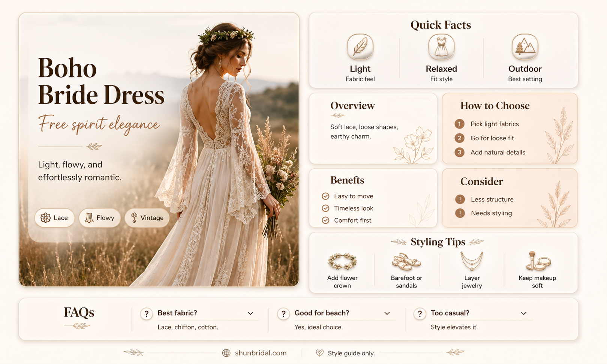Viewport: 607px width, 364px height.
Task: Click the Style guide only note
Action: (351, 354)
